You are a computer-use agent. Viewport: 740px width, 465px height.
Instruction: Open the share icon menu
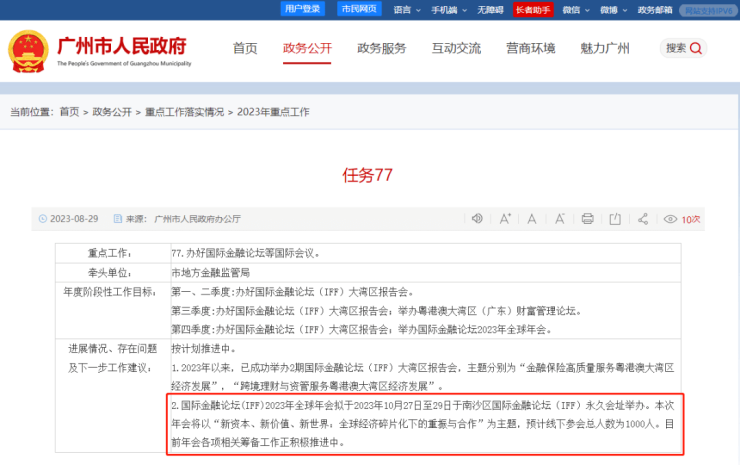pos(643,219)
